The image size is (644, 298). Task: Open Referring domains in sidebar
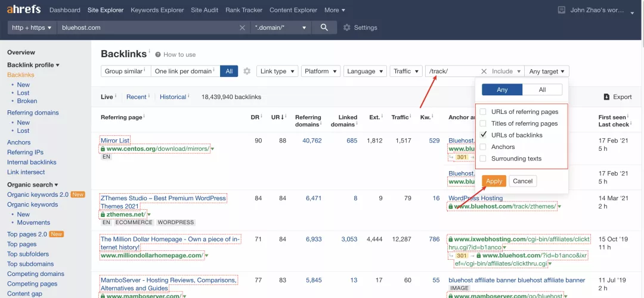pos(33,113)
